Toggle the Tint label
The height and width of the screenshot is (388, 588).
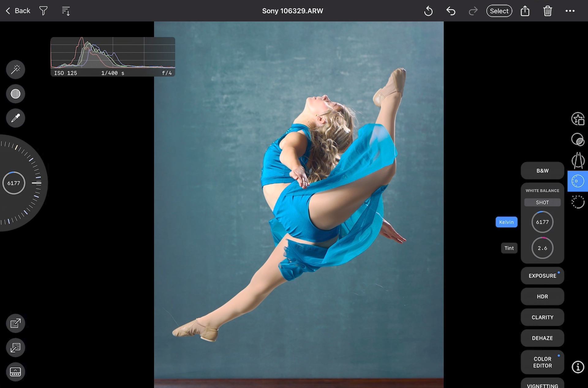click(x=509, y=248)
